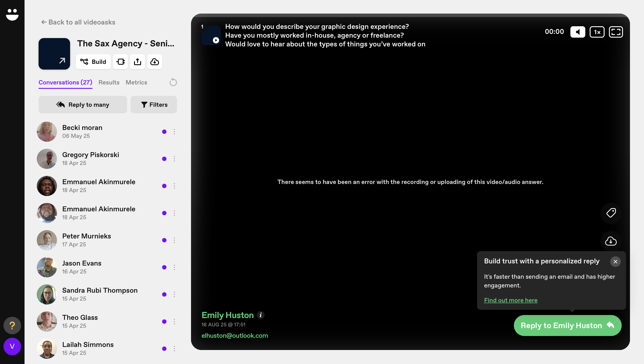Select Theo Glass conversation thumbnail
This screenshot has width=644, height=364.
coord(47,322)
